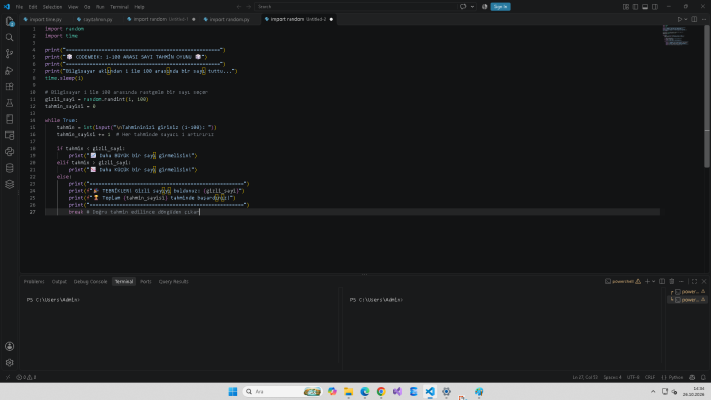Screen dimensions: 711x400
Task: Open the database cylinder icon in activity bar
Action: (10, 168)
